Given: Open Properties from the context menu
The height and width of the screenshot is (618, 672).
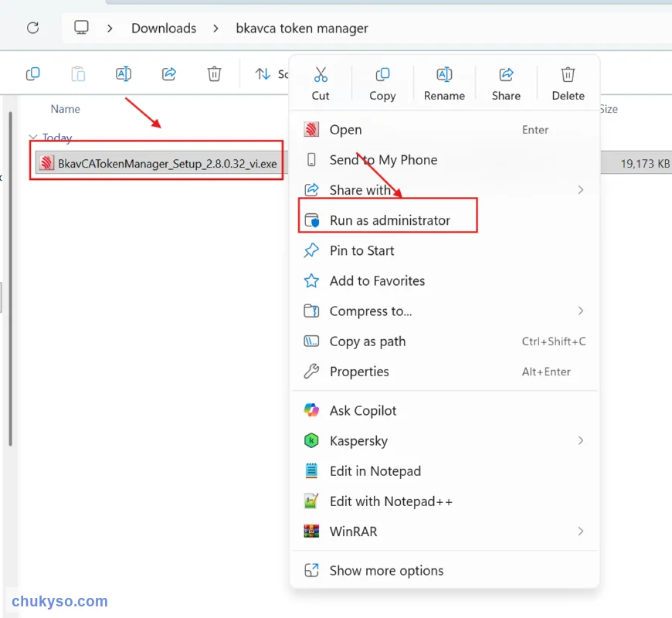Looking at the screenshot, I should tap(444, 372).
